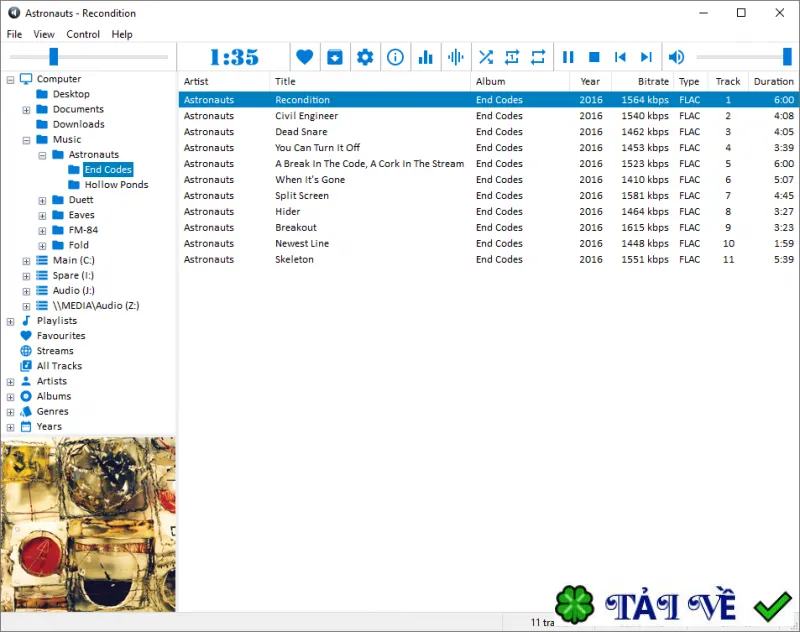Open the View menu
Viewport: 800px width, 632px height.
[x=44, y=34]
